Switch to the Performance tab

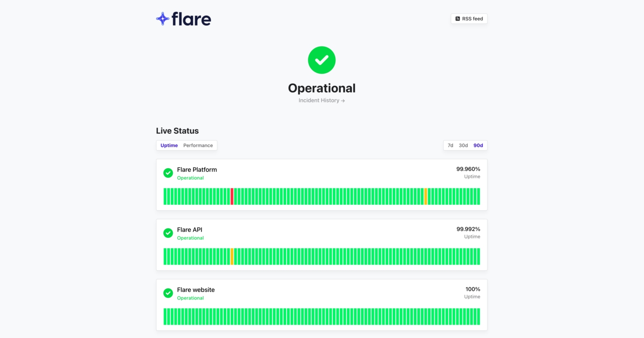click(x=198, y=145)
